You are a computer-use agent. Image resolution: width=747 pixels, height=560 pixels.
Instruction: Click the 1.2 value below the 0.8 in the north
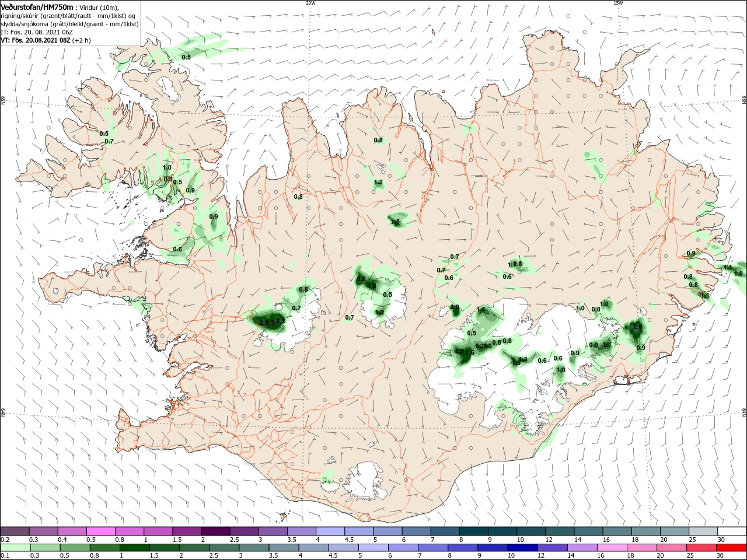(378, 183)
